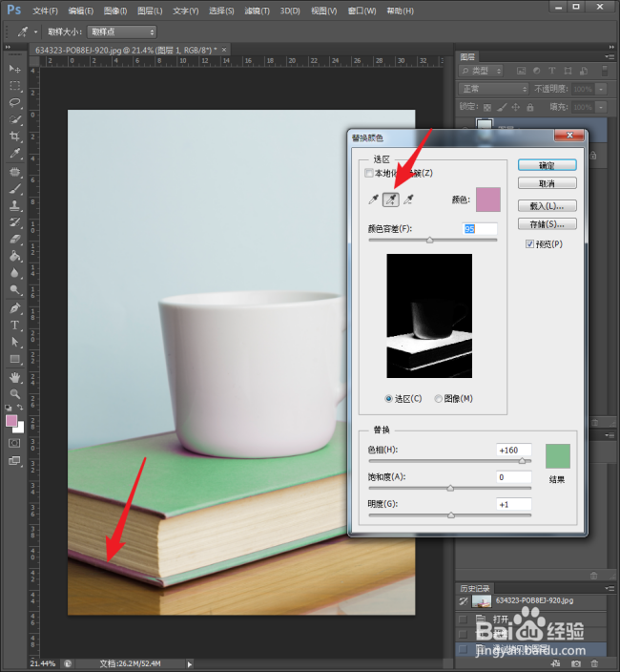The width and height of the screenshot is (620, 672).
Task: Click the 存储(S)... button
Action: click(548, 224)
